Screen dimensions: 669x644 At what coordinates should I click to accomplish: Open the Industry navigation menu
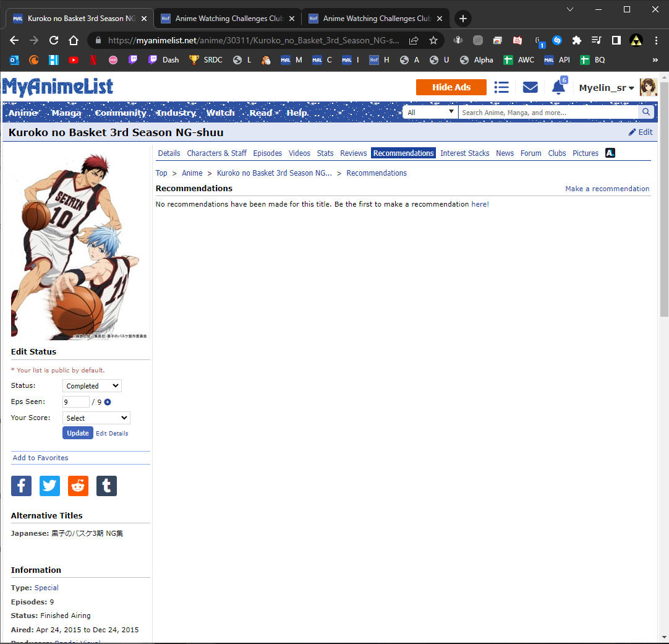[176, 113]
